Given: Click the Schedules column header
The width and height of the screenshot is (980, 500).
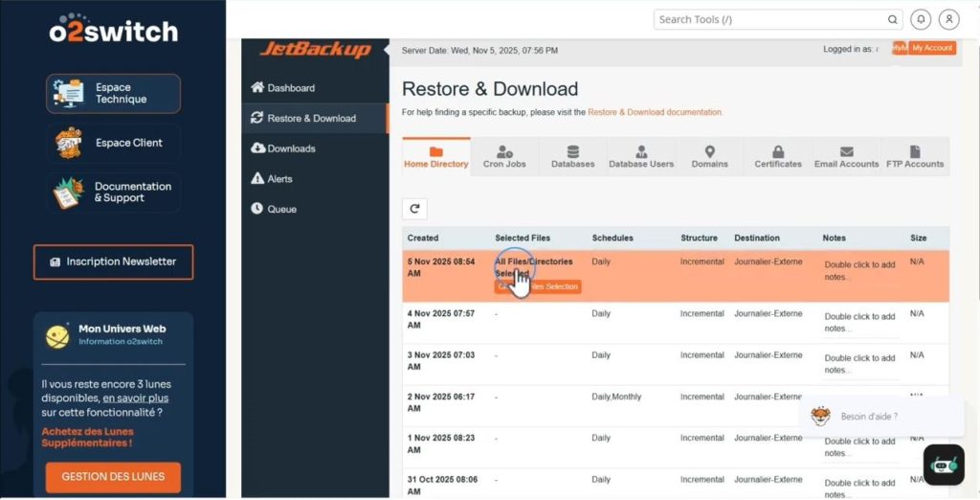Looking at the screenshot, I should [612, 239].
